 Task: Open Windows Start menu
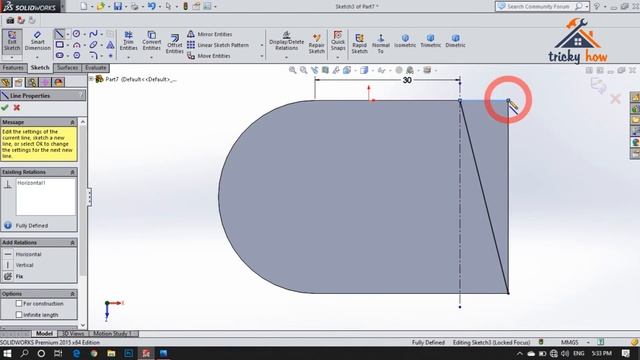coord(7,353)
